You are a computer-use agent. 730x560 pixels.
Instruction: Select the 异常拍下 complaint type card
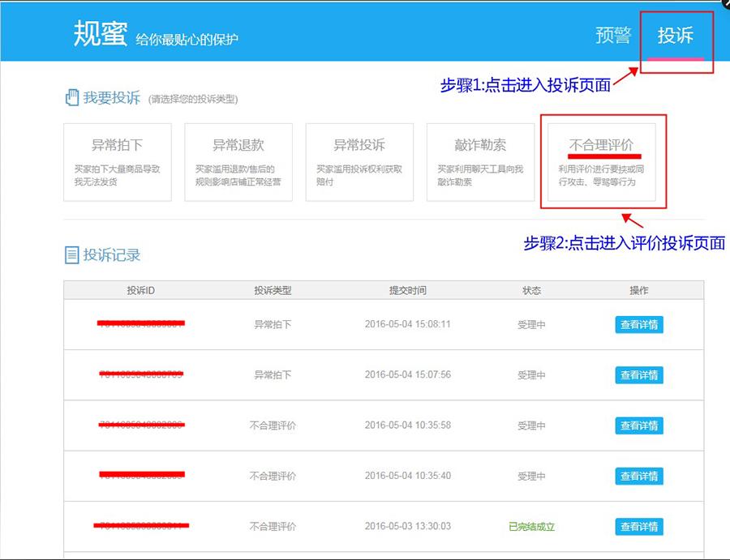pyautogui.click(x=118, y=161)
